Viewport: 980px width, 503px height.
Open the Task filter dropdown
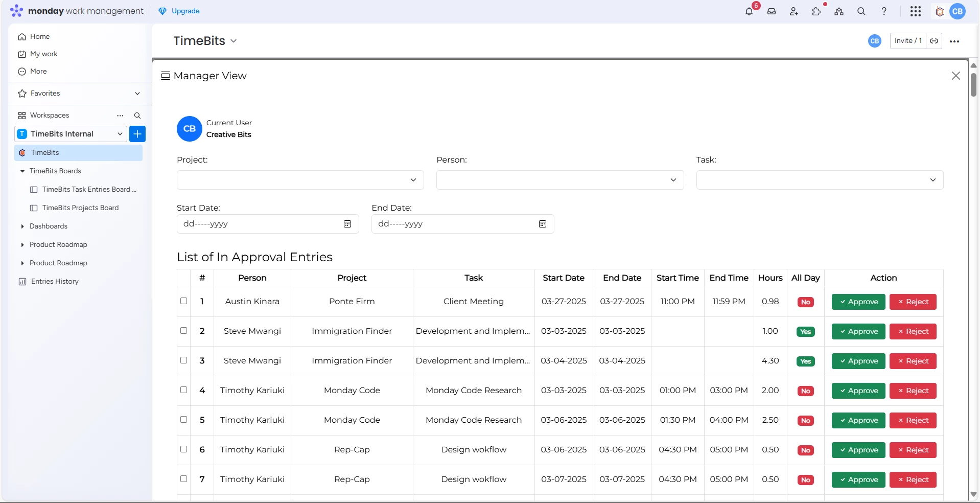[820, 180]
